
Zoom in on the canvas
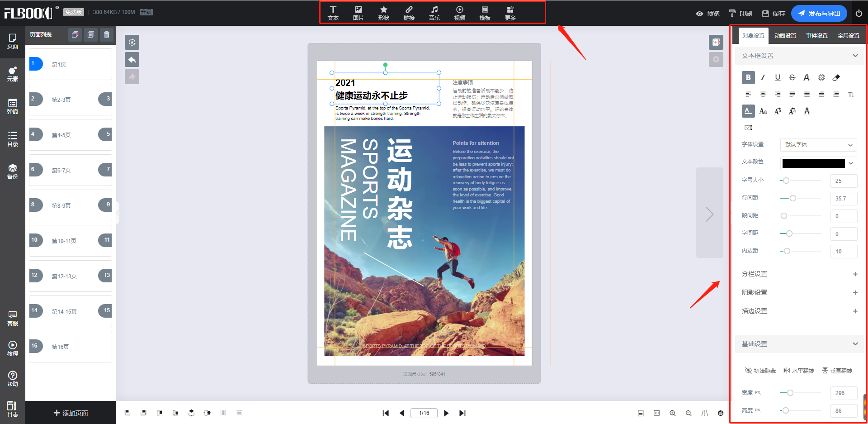[673, 413]
